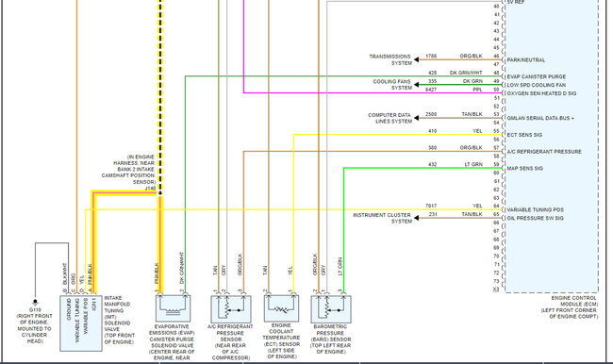The height and width of the screenshot is (364, 613).
Task: Click circuit number 7017
Action: tap(431, 206)
